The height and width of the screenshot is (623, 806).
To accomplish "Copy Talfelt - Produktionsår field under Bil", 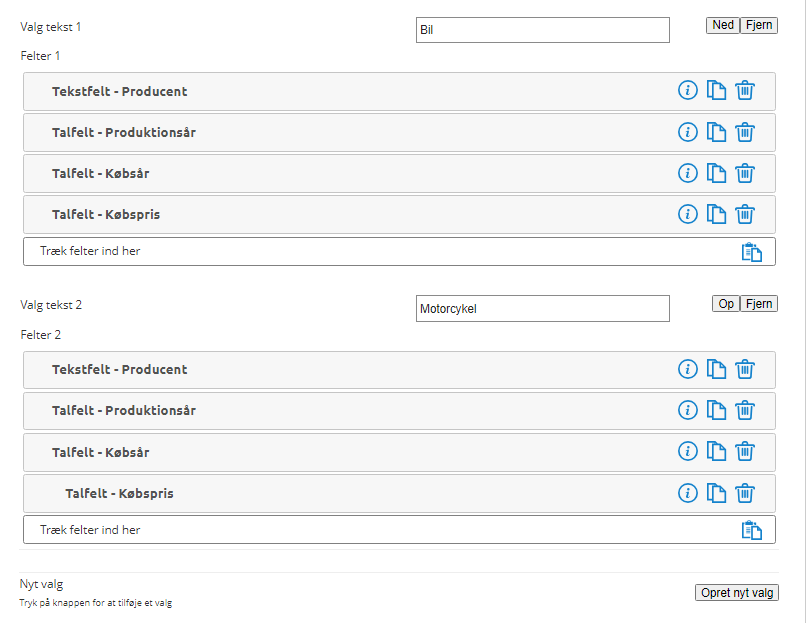I will (x=716, y=132).
